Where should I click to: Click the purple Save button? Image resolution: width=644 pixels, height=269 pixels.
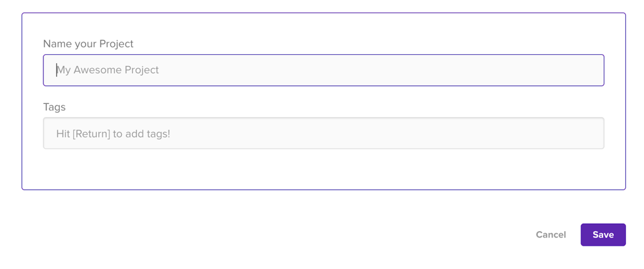603,235
